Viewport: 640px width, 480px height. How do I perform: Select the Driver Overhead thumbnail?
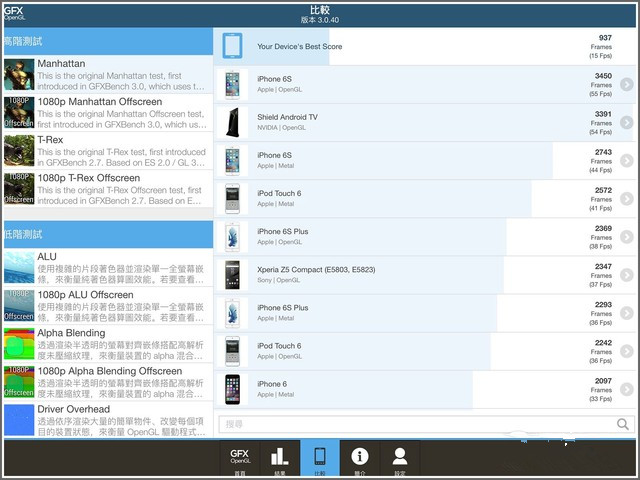(x=19, y=420)
